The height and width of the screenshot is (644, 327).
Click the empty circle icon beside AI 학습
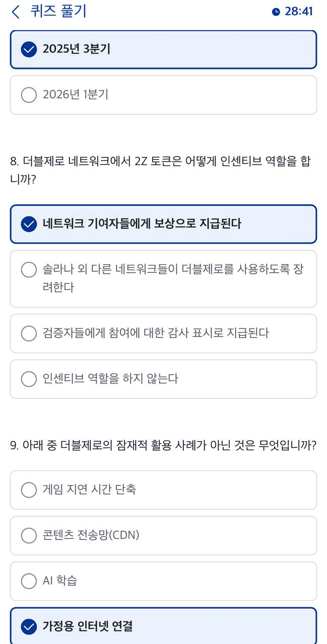coord(29,581)
